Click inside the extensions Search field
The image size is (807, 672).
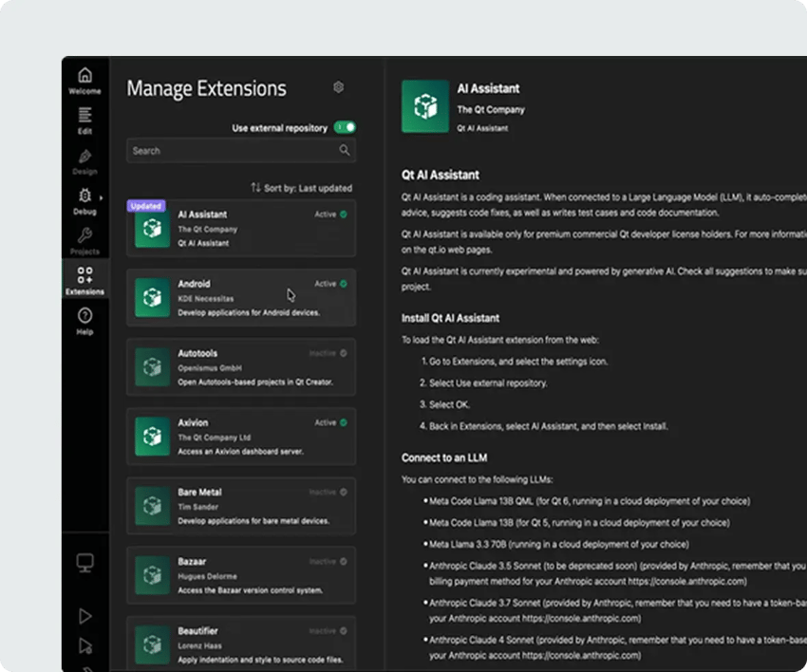[x=237, y=150]
